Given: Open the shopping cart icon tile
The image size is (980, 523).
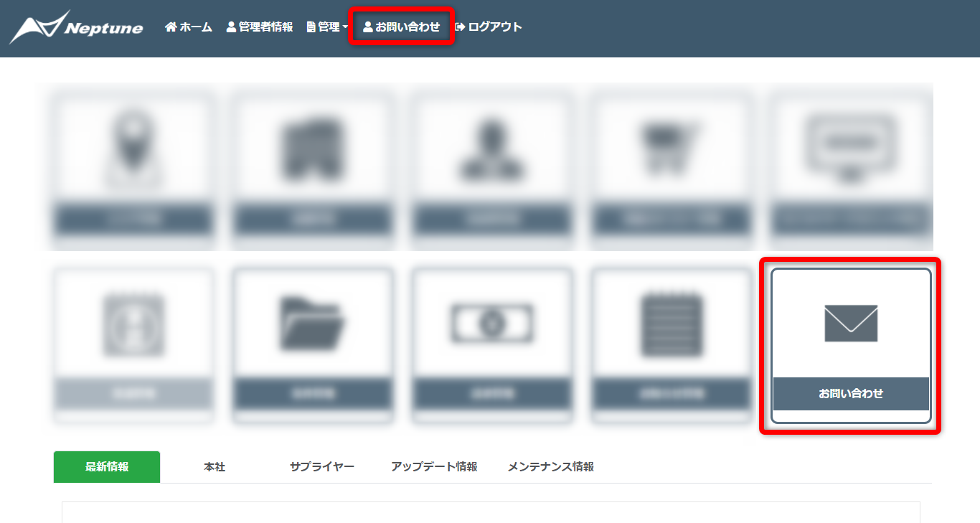Looking at the screenshot, I should tap(672, 147).
